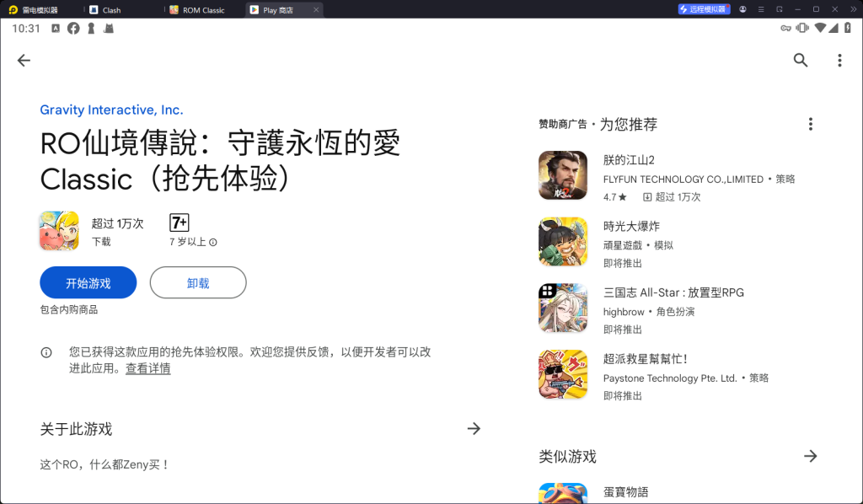The width and height of the screenshot is (863, 504).
Task: Open the emulator user account icon
Action: coord(742,9)
